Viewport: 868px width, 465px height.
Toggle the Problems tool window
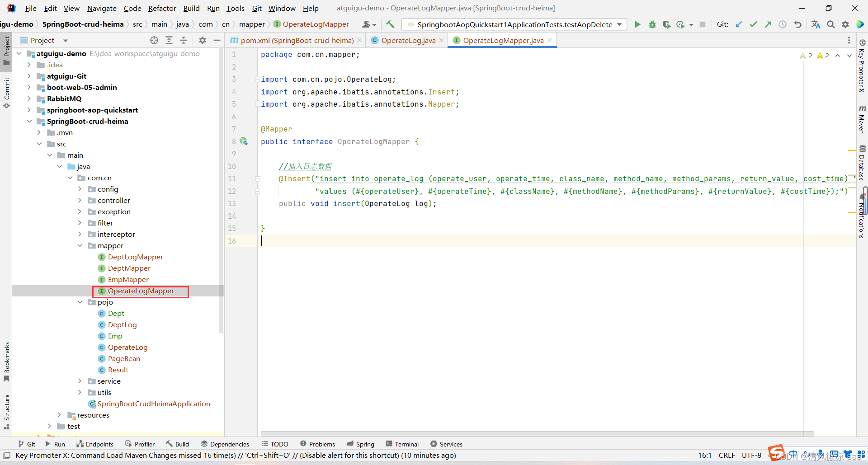point(317,444)
